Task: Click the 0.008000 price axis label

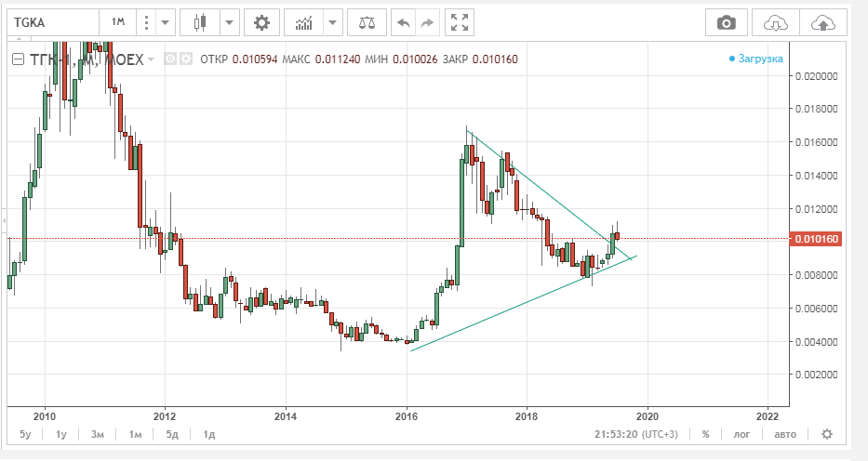Action: 817,275
